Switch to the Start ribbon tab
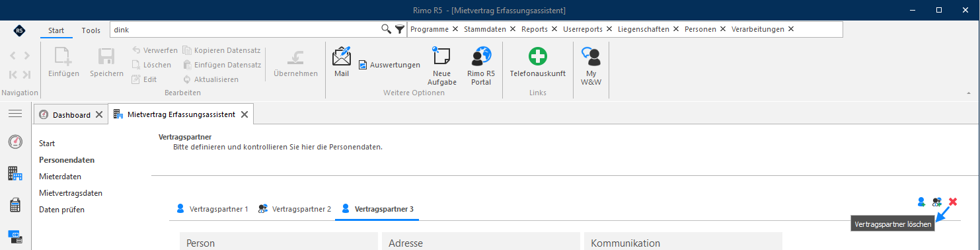 (x=56, y=30)
